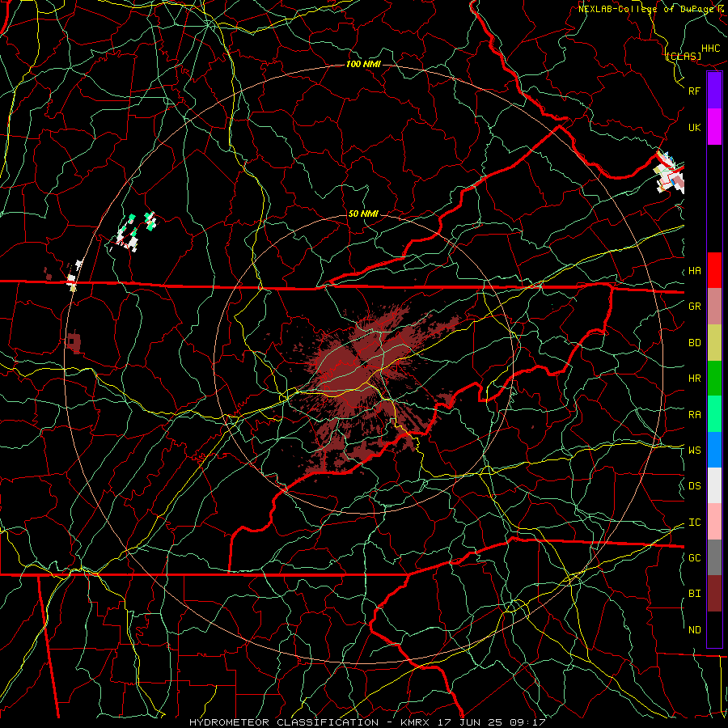The width and height of the screenshot is (728, 728).
Task: Click the "HR" legend label
Action: point(694,379)
